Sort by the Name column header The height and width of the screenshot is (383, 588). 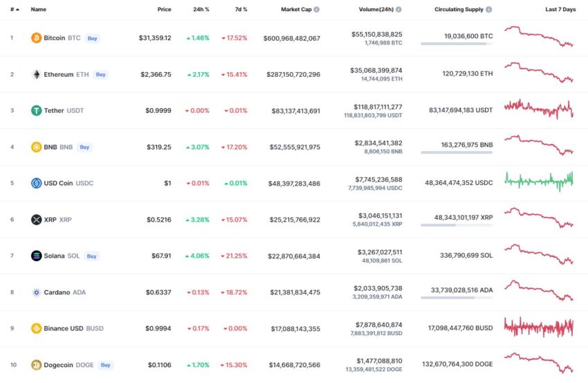point(39,10)
